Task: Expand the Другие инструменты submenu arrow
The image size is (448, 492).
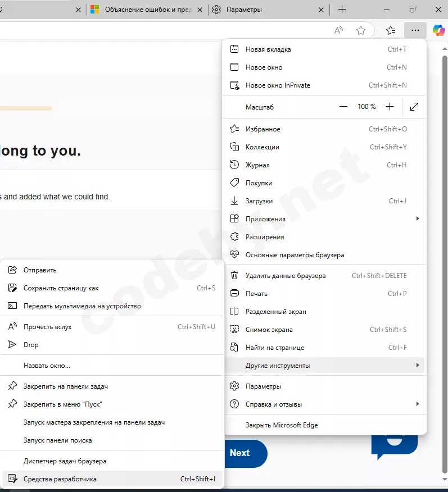Action: click(x=418, y=365)
